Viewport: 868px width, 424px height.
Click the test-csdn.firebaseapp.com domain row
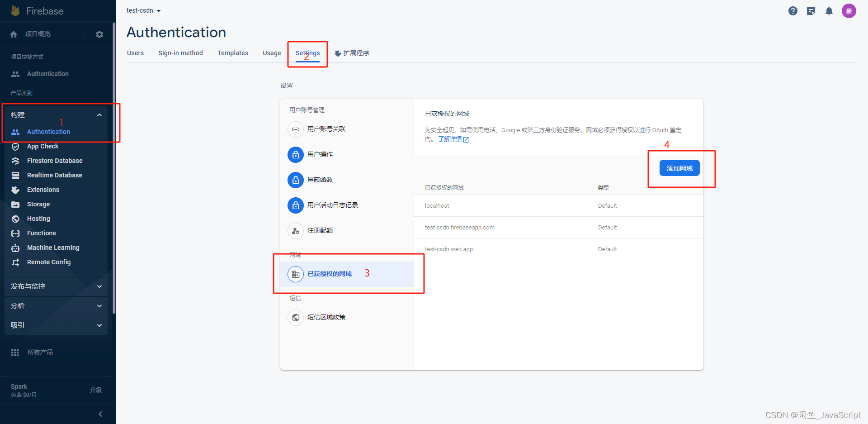coord(558,228)
